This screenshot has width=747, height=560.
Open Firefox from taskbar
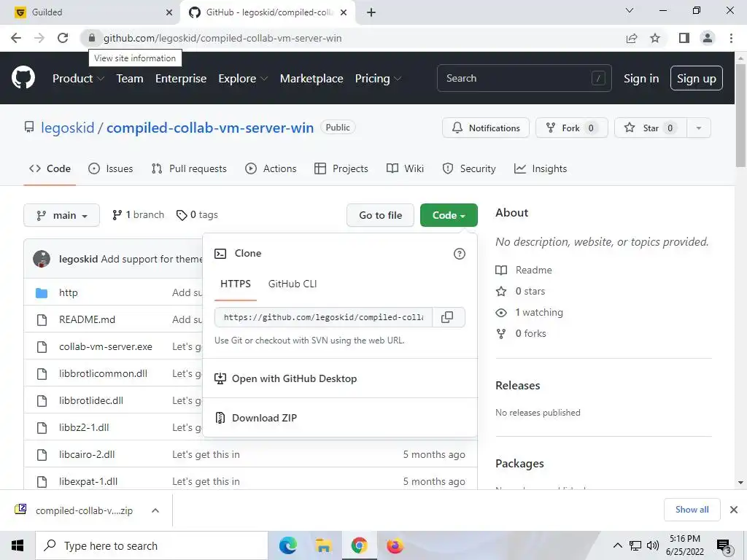(395, 545)
